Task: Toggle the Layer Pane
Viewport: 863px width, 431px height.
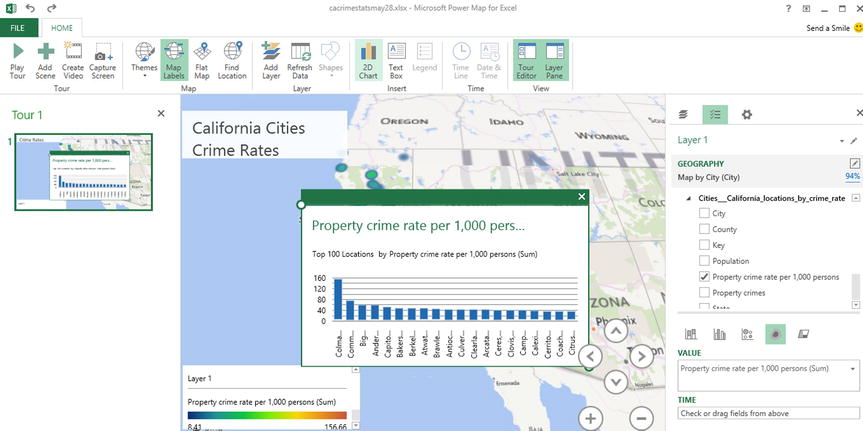Action: click(x=554, y=61)
